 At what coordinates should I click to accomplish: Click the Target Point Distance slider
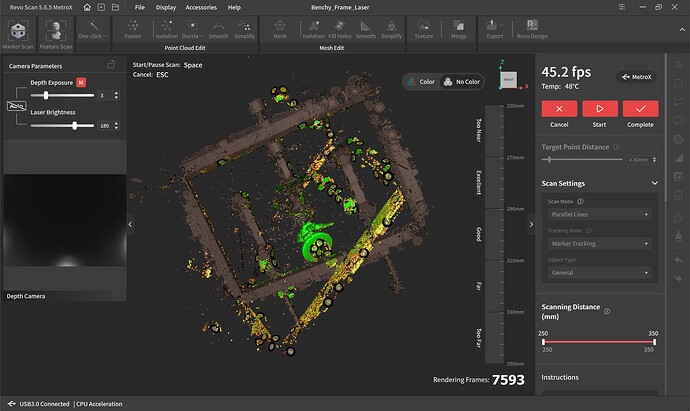click(x=582, y=159)
